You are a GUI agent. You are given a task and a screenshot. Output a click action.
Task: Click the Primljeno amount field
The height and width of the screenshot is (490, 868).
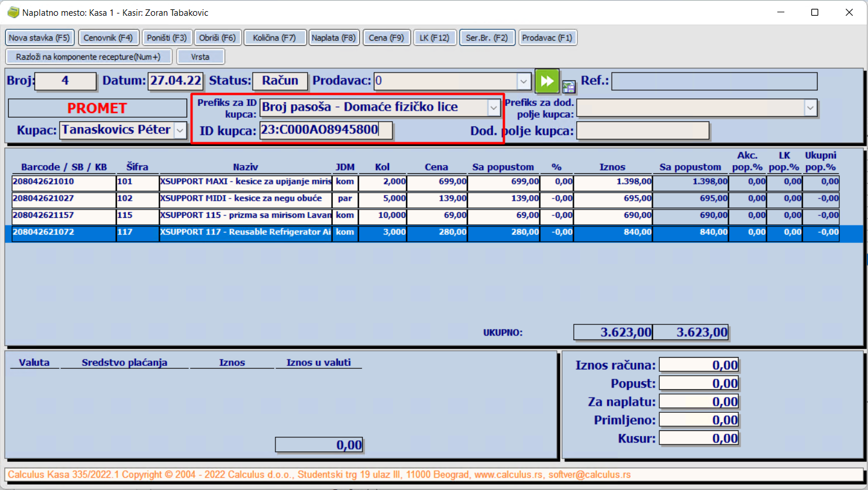(x=699, y=420)
